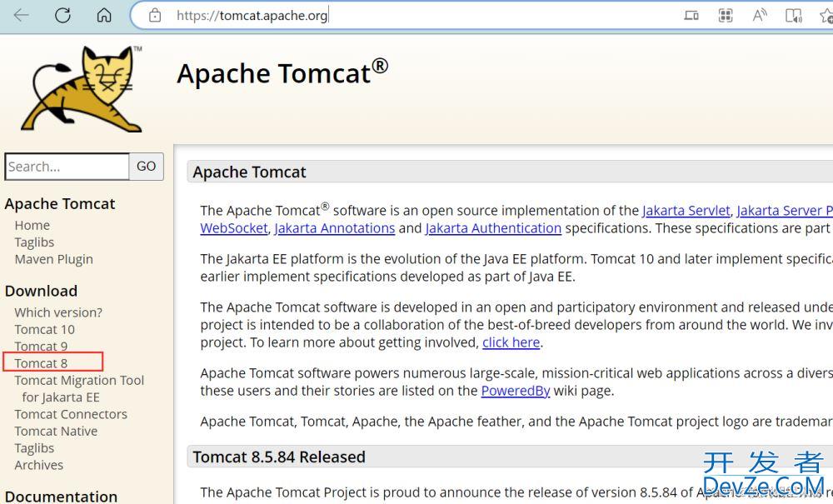This screenshot has height=504, width=833.
Task: Open the immersive reader icon
Action: 794,15
